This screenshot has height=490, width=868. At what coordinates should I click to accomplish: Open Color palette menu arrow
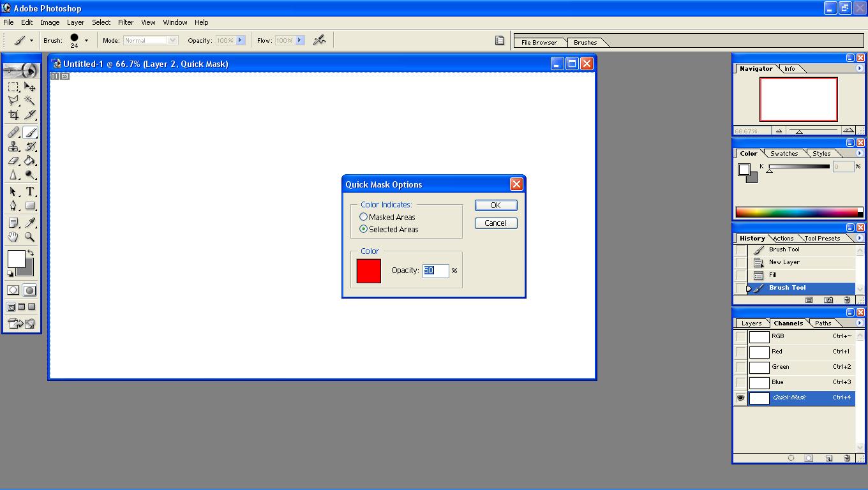[x=859, y=153]
